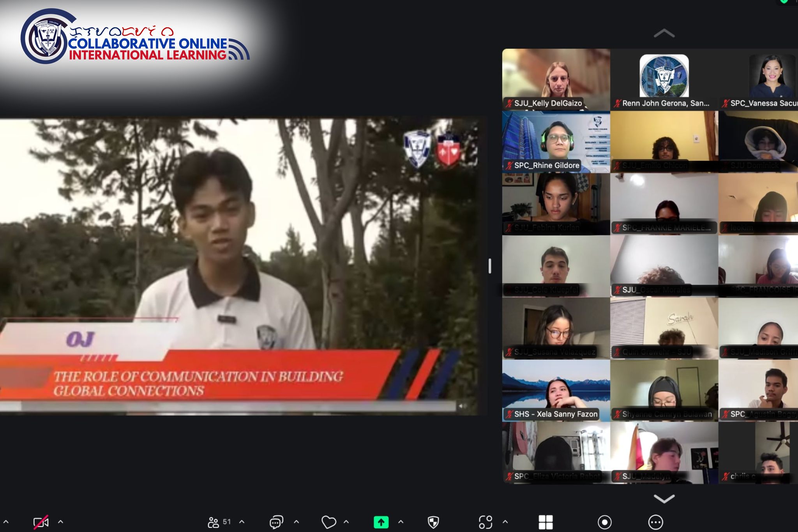The height and width of the screenshot is (532, 798).
Task: Open host tools shield icon
Action: [x=433, y=522]
